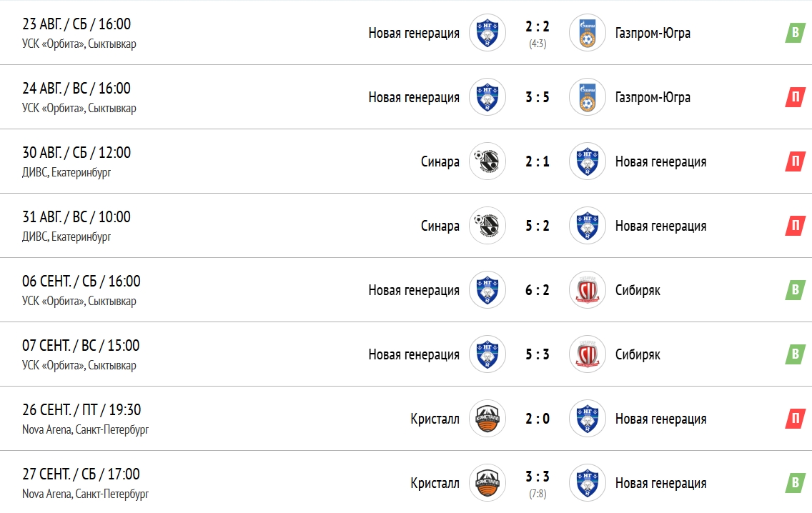The image size is (812, 513).
Task: Click Синара logo in the 30 Aug match
Action: tap(487, 161)
